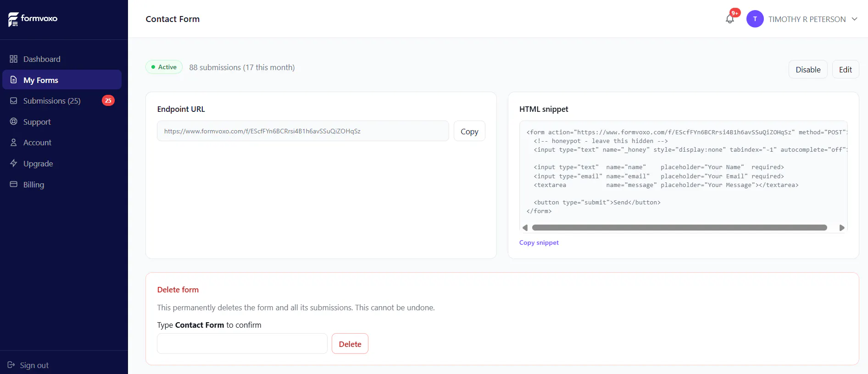Click the "88 submissions (17 this month)" text
The image size is (868, 374).
click(x=242, y=67)
